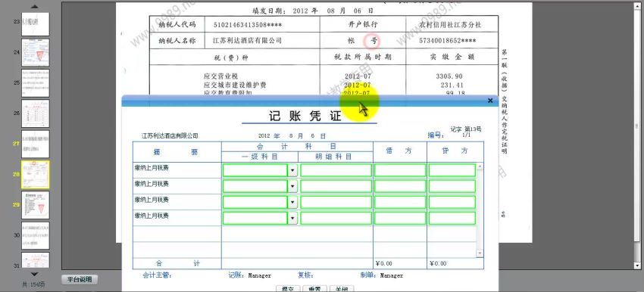Open page 26 thumbnail
Image resolution: width=644 pixels, height=292 pixels.
tap(36, 113)
